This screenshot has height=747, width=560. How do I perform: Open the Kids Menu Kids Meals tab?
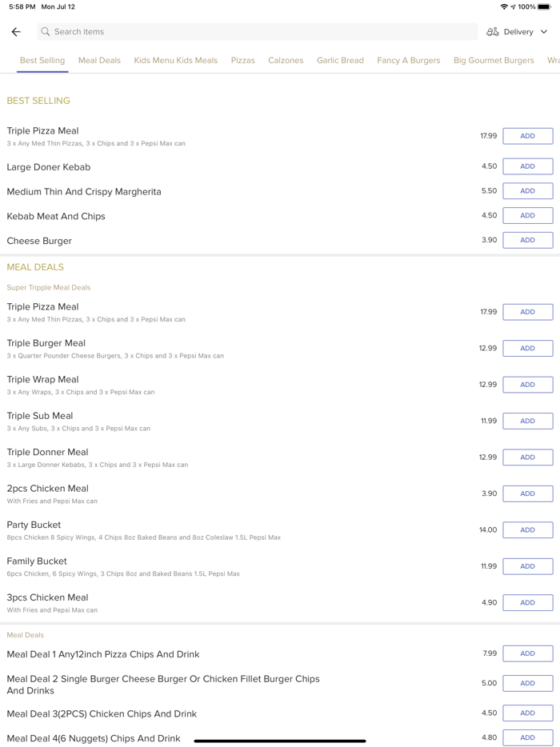175,60
